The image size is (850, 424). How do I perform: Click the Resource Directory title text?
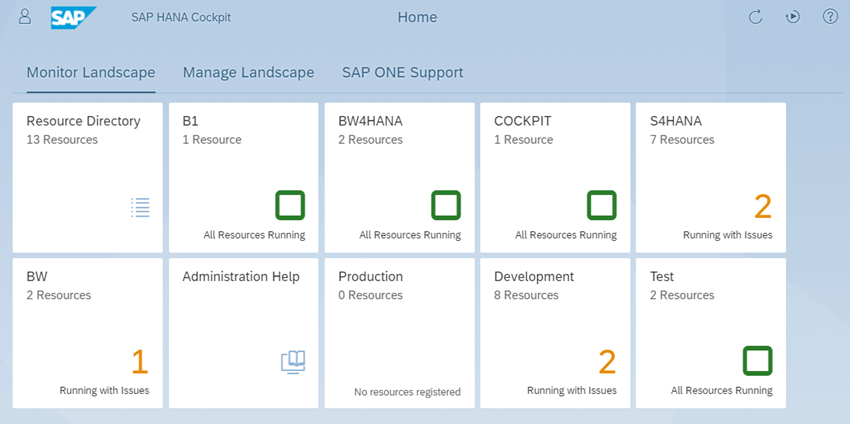[83, 121]
